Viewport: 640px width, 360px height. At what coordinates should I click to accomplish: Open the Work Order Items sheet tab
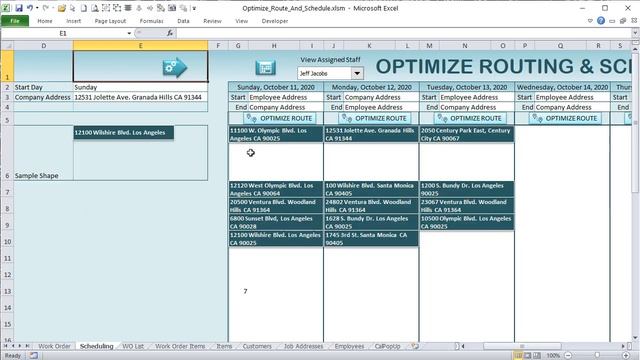pos(180,346)
